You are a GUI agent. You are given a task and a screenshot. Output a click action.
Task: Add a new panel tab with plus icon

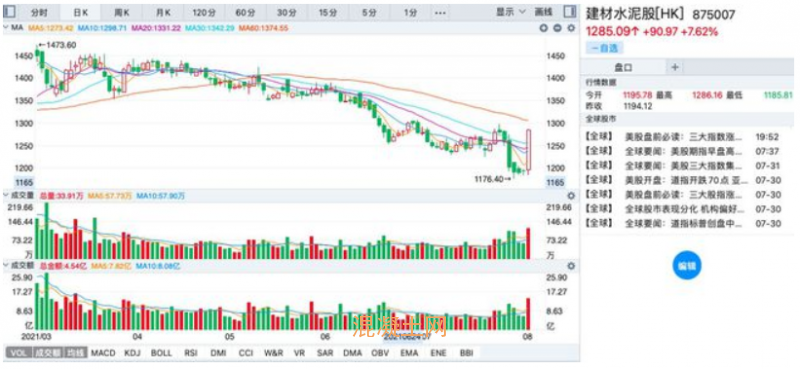click(674, 67)
